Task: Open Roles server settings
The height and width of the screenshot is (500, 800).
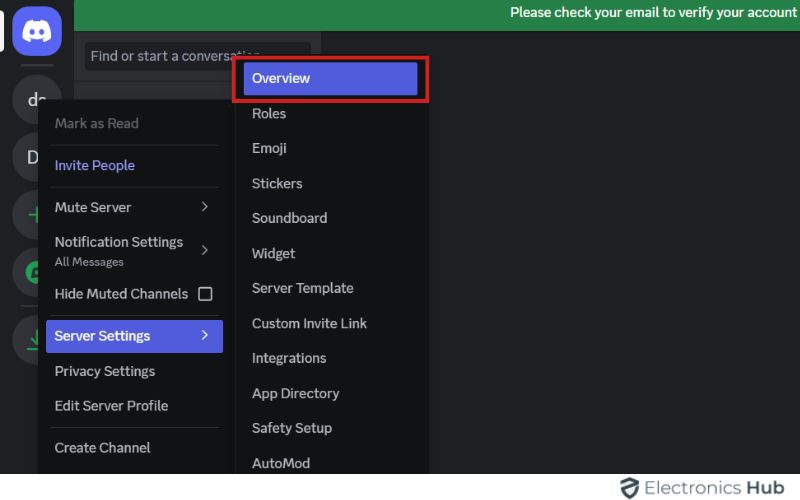Action: [269, 114]
